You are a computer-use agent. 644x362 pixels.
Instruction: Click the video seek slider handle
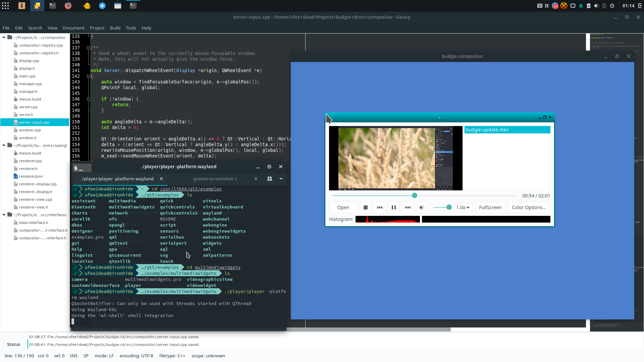(x=415, y=195)
